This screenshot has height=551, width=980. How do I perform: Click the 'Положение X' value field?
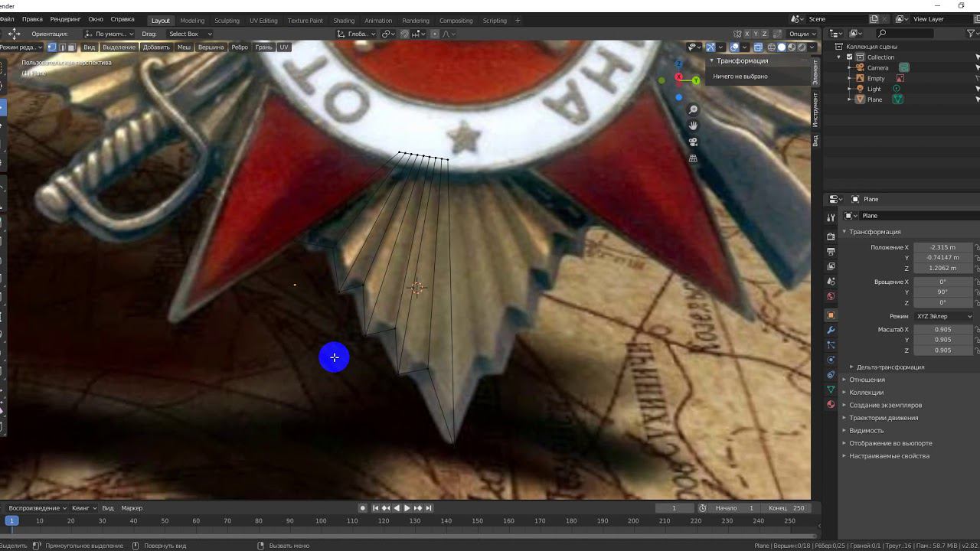(x=942, y=247)
